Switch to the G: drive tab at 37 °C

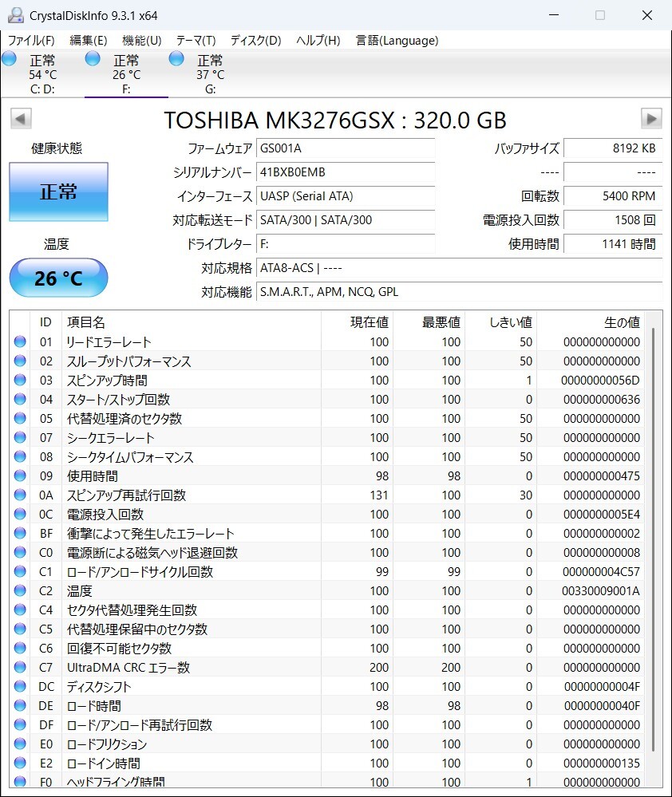210,74
